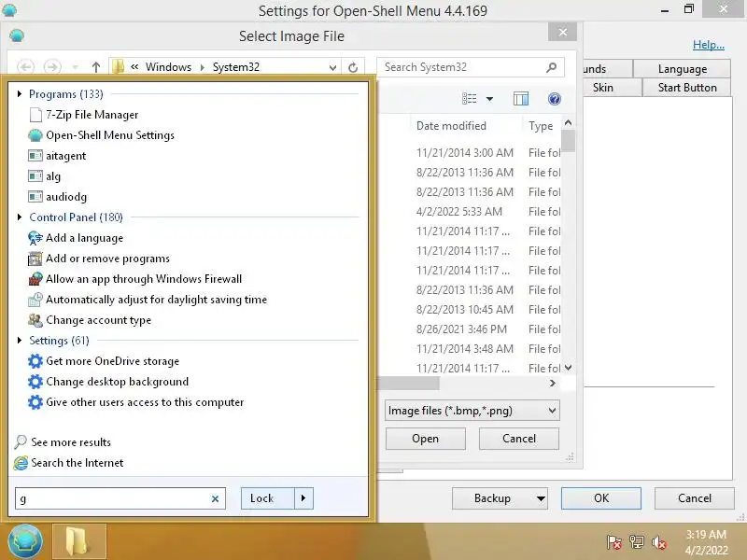This screenshot has width=747, height=560.
Task: Click the network tray icon
Action: (637, 542)
